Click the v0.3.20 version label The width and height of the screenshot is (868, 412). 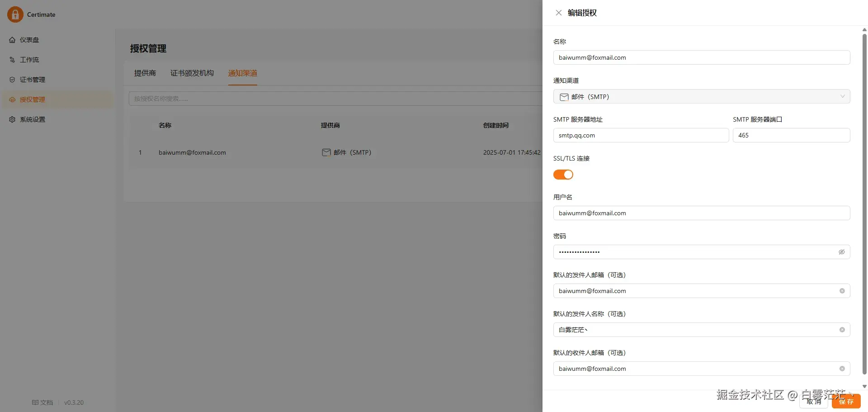coord(74,403)
